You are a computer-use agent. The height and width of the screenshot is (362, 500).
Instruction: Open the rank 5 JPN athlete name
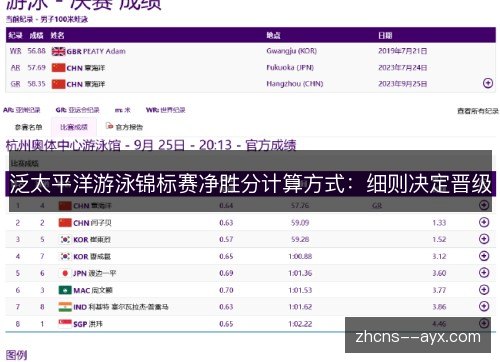pos(94,273)
